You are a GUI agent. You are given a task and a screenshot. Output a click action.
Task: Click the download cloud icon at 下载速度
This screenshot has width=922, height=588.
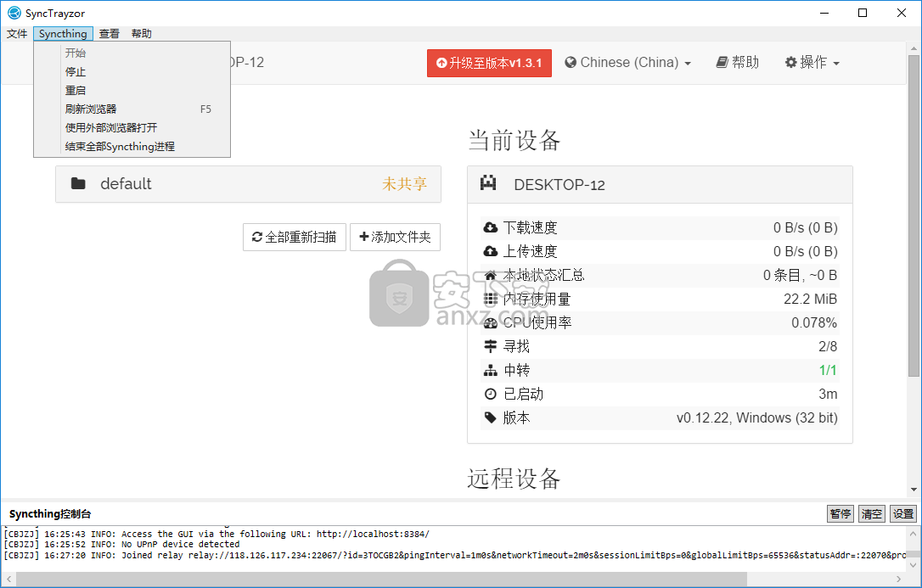[x=491, y=227]
